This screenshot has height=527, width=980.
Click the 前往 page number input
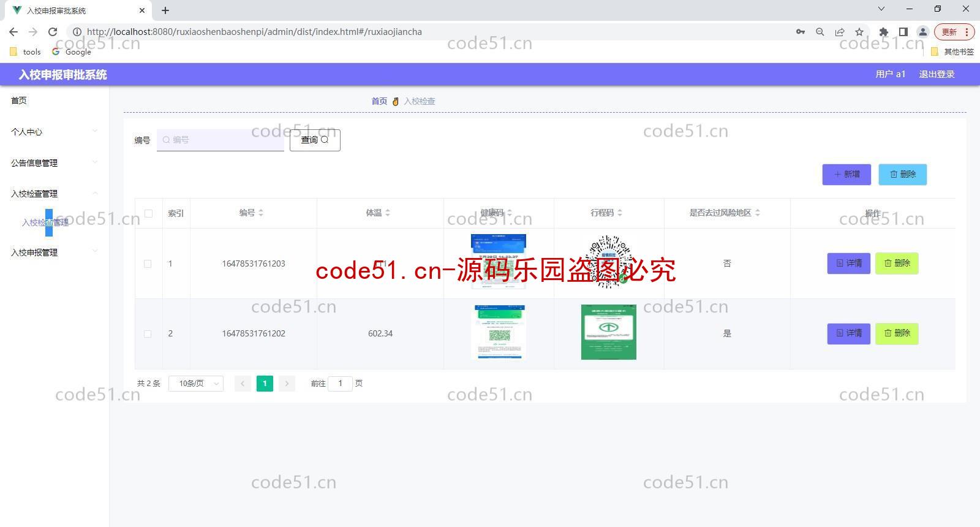pyautogui.click(x=341, y=384)
